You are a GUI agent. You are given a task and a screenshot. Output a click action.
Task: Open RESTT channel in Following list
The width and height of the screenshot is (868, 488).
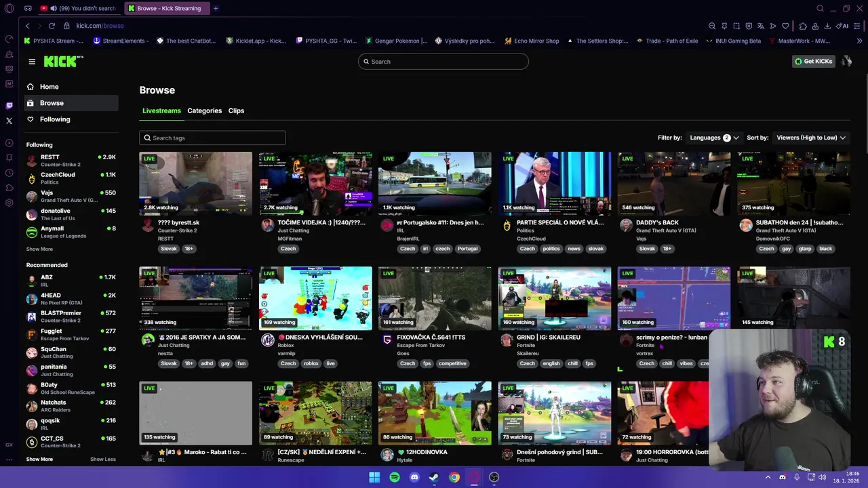(x=71, y=161)
